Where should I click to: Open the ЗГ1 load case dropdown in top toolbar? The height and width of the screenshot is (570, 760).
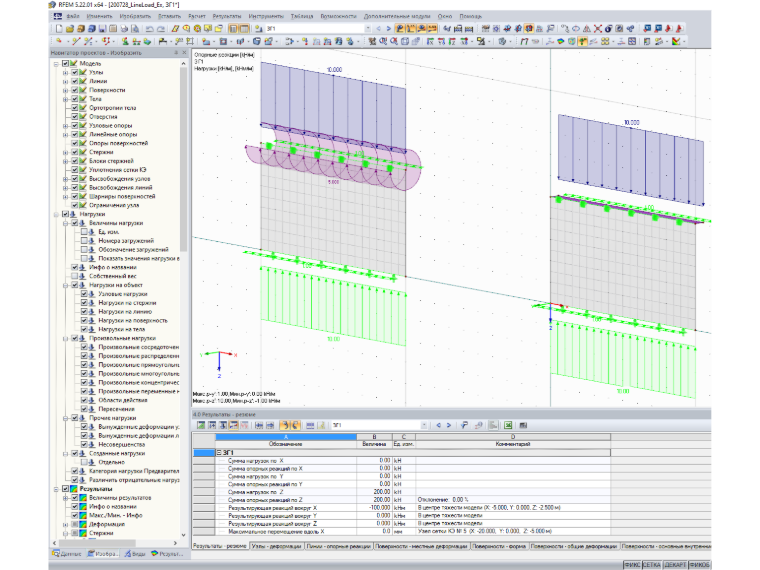[x=368, y=29]
